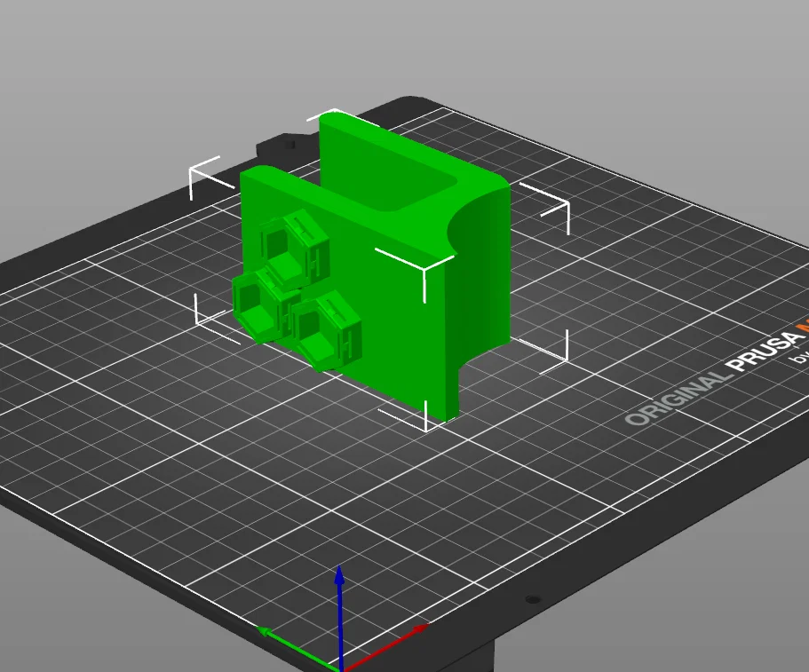Screen dimensions: 809x672
Task: Click the upper-left white bounding box corner
Action: tap(205, 177)
